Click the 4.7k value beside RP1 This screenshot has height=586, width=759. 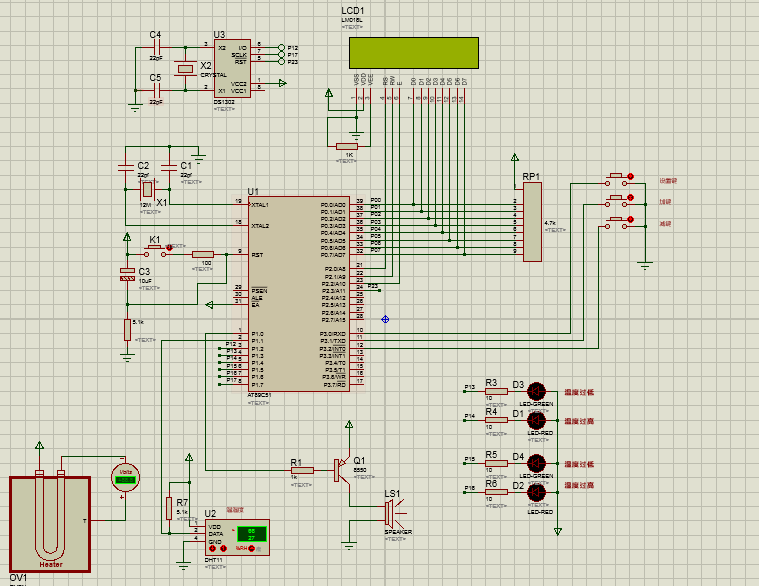550,223
